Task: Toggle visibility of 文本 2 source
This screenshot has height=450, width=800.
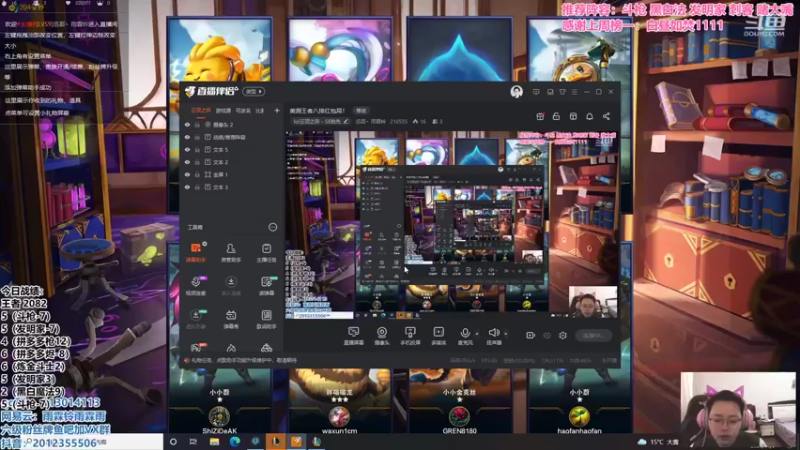Action: [x=187, y=162]
